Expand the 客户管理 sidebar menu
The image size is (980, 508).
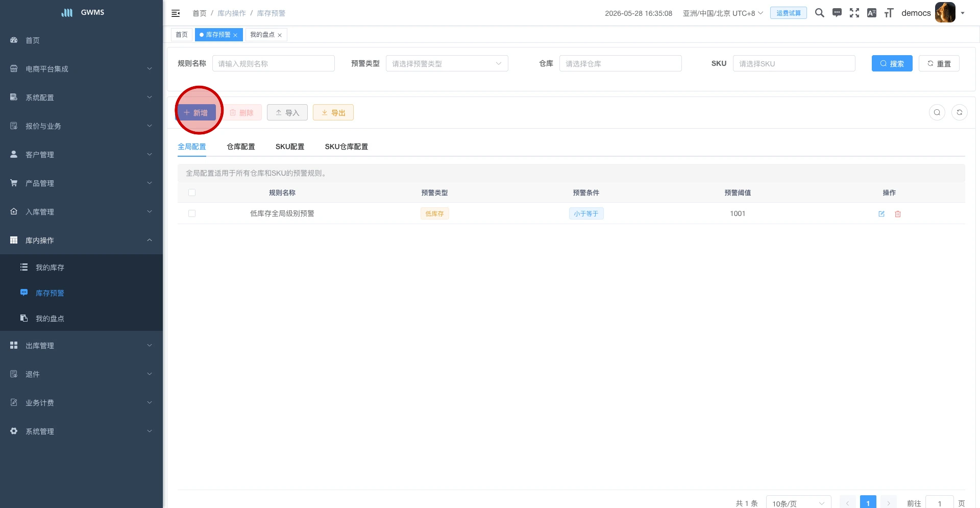click(x=82, y=154)
